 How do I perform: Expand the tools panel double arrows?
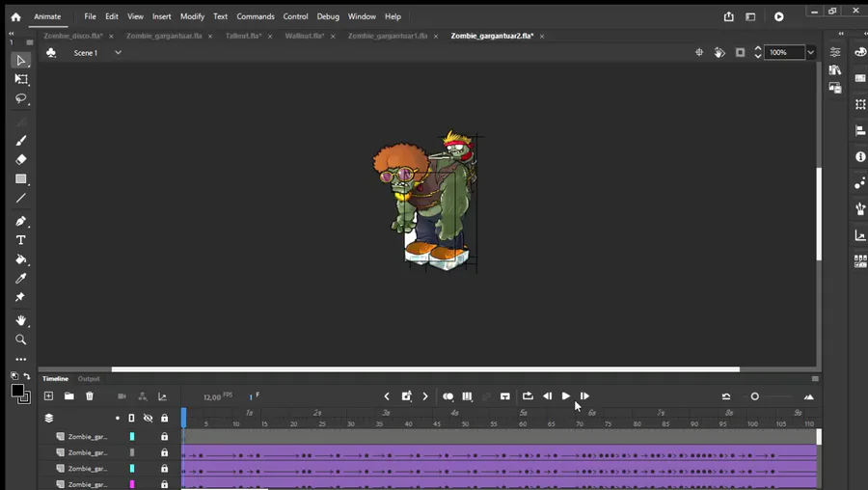click(11, 34)
